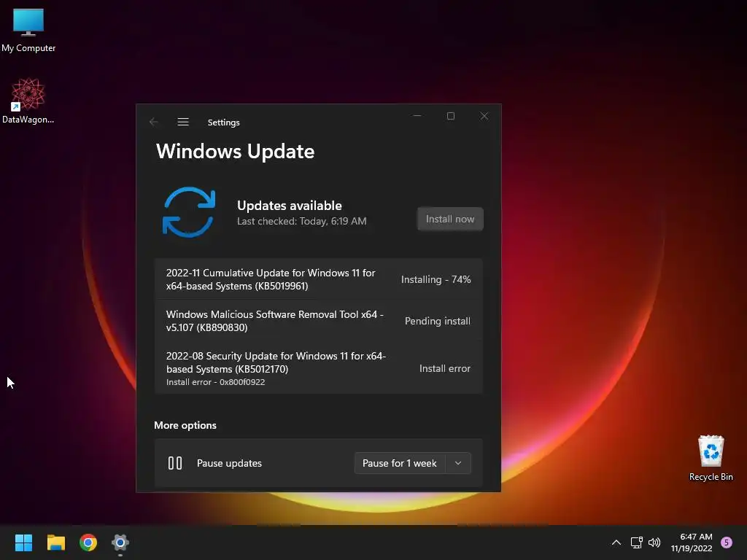747x560 pixels.
Task: Select the DataWagon desktop shortcut
Action: pyautogui.click(x=28, y=101)
